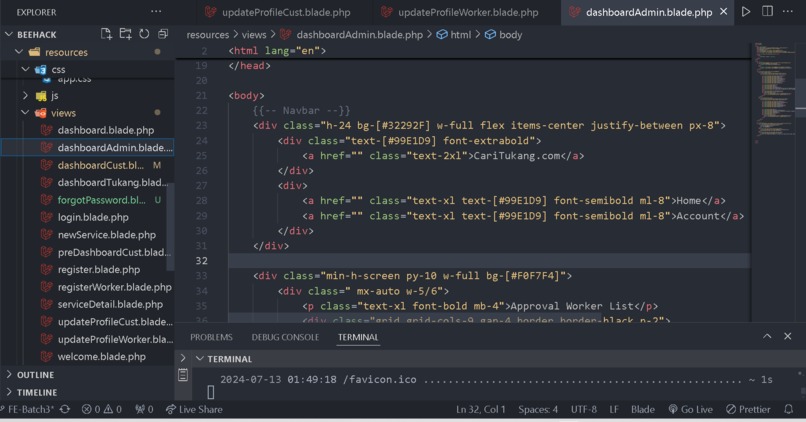Click the terminal clipboard icon

[x=183, y=375]
